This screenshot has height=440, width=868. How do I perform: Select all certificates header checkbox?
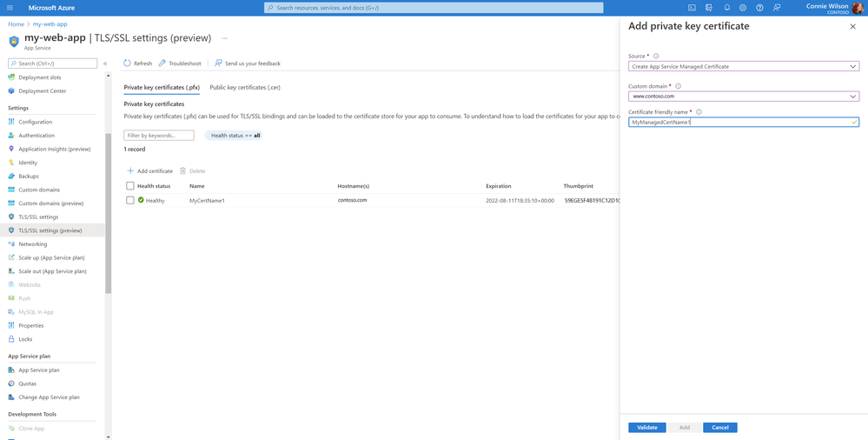point(130,186)
